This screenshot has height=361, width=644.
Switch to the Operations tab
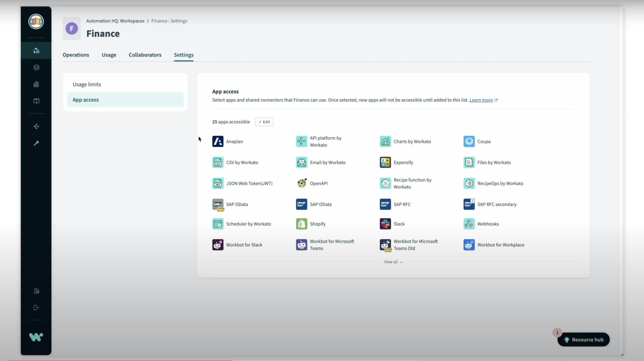point(76,55)
